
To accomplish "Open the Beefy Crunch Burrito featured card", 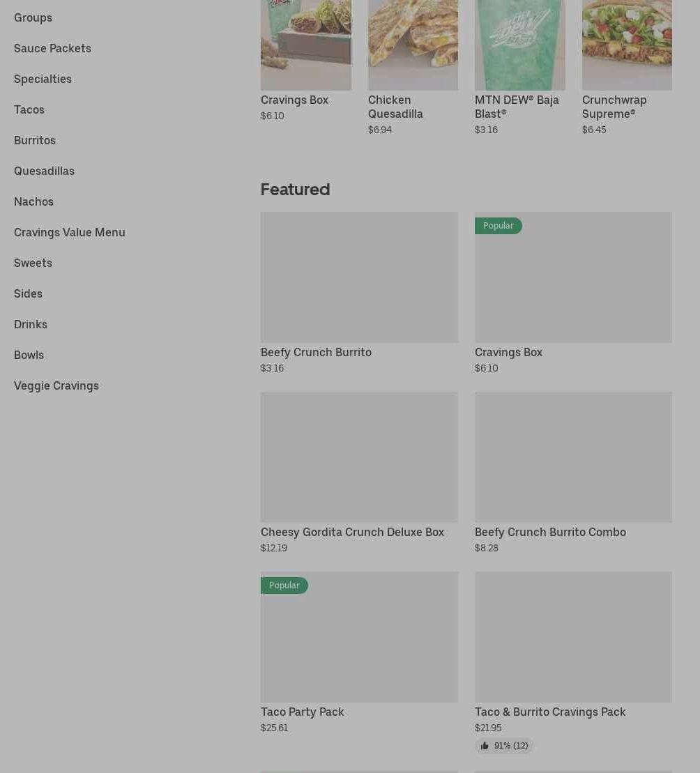I will pos(359,293).
